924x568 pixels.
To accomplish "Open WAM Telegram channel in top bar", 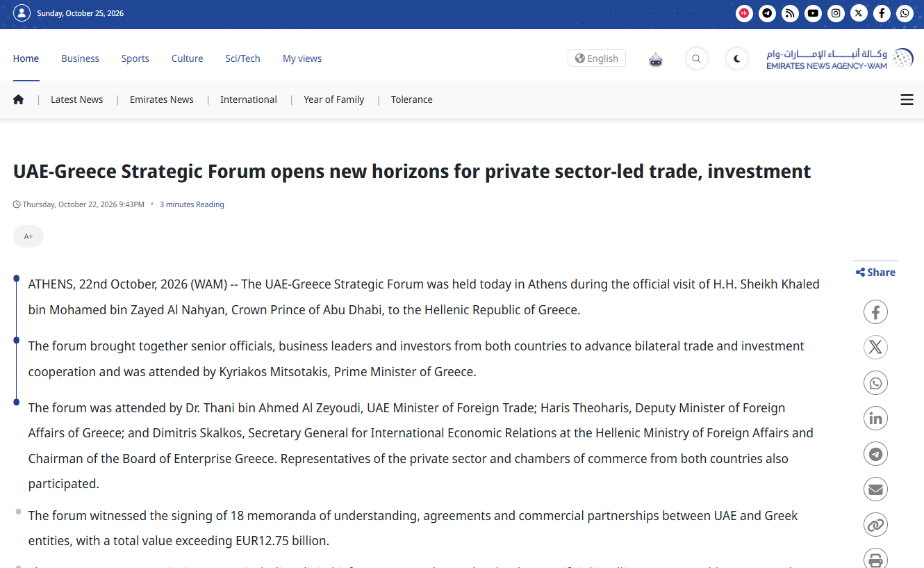I will point(767,13).
